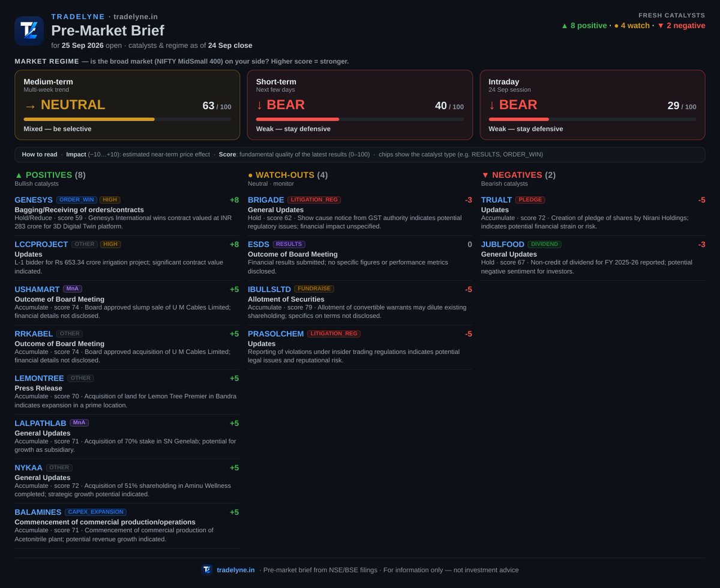The width and height of the screenshot is (720, 588).
Task: Click the LITIGATION_REG chip on PRASOLCHEM
Action: tap(334, 334)
